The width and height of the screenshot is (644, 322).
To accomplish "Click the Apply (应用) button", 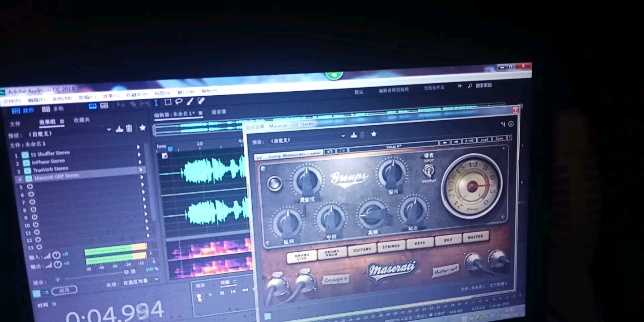I will click(64, 290).
